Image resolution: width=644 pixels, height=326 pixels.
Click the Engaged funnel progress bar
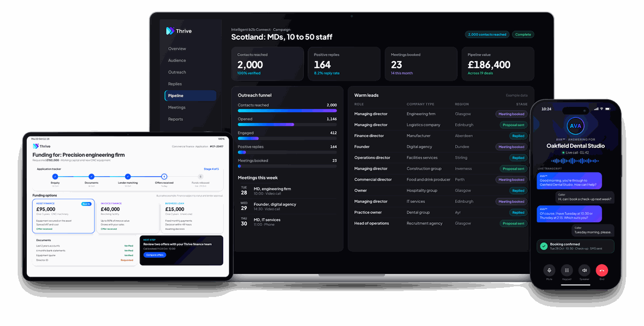[287, 139]
